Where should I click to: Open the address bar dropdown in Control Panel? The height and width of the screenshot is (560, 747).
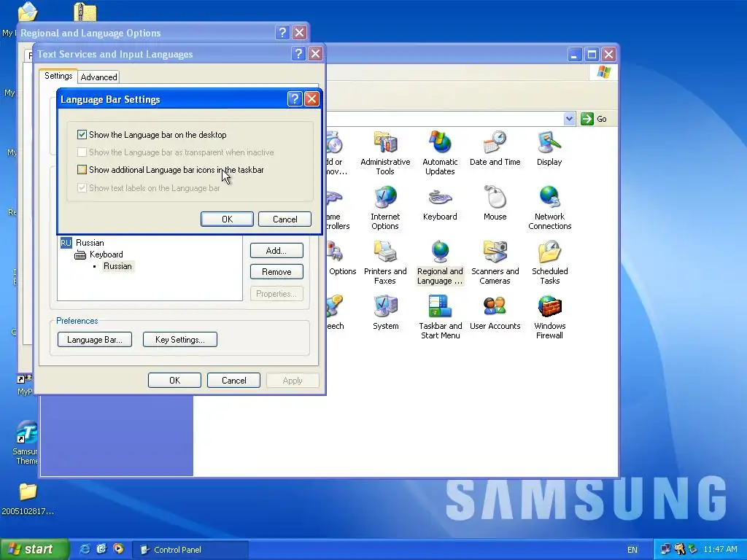pyautogui.click(x=569, y=119)
